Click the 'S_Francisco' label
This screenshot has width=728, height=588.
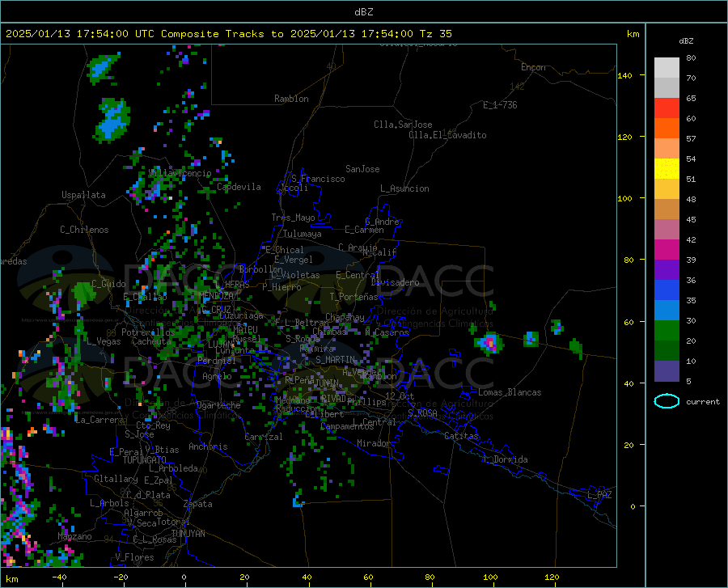pos(318,179)
